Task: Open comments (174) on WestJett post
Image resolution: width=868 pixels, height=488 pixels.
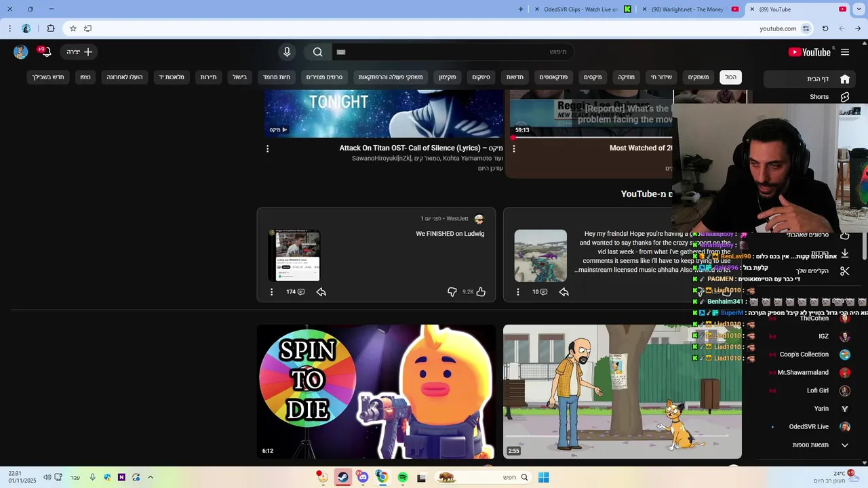Action: click(296, 292)
